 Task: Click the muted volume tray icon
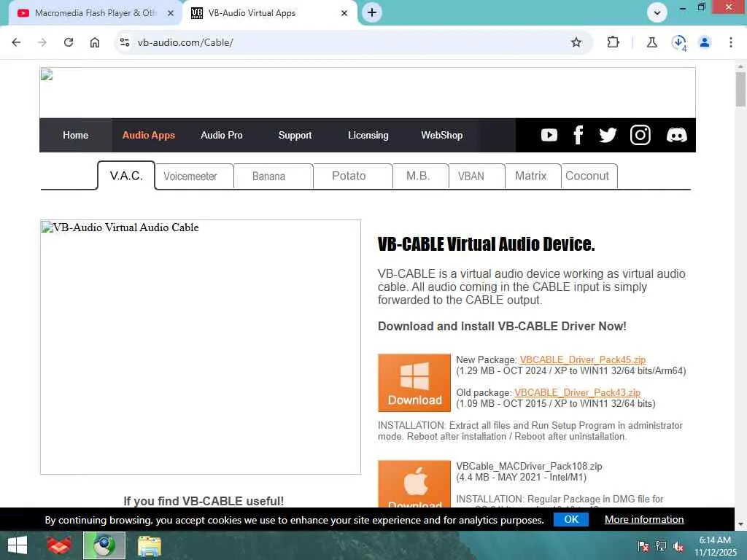pyautogui.click(x=678, y=546)
